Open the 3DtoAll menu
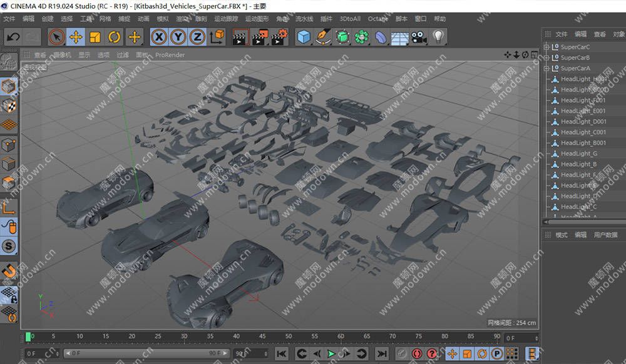The height and width of the screenshot is (364, 626). (350, 19)
